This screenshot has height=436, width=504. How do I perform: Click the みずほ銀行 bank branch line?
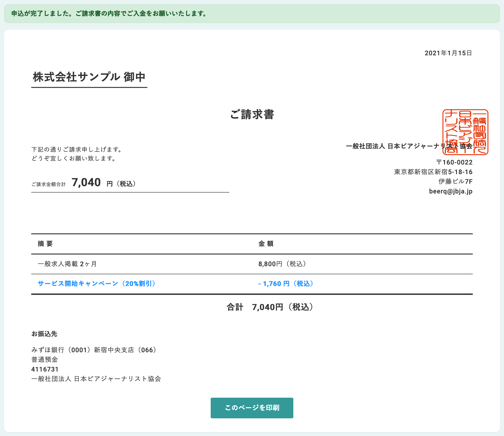pos(94,350)
